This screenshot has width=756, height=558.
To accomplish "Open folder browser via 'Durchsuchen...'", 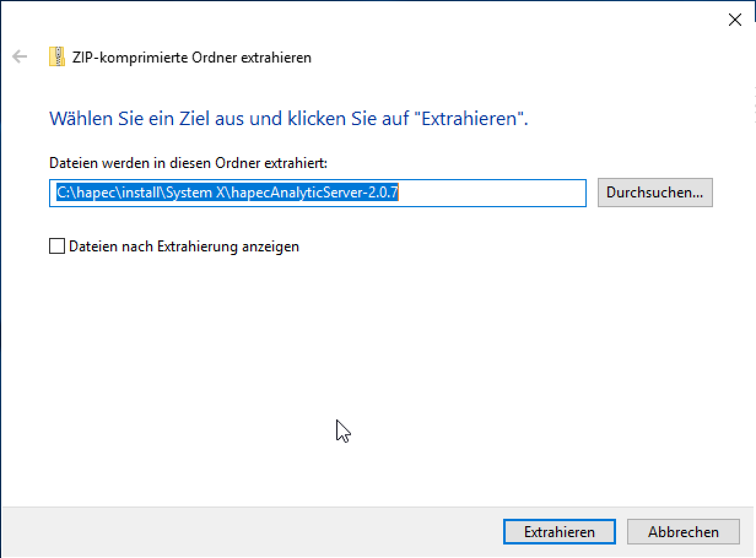I will (655, 193).
